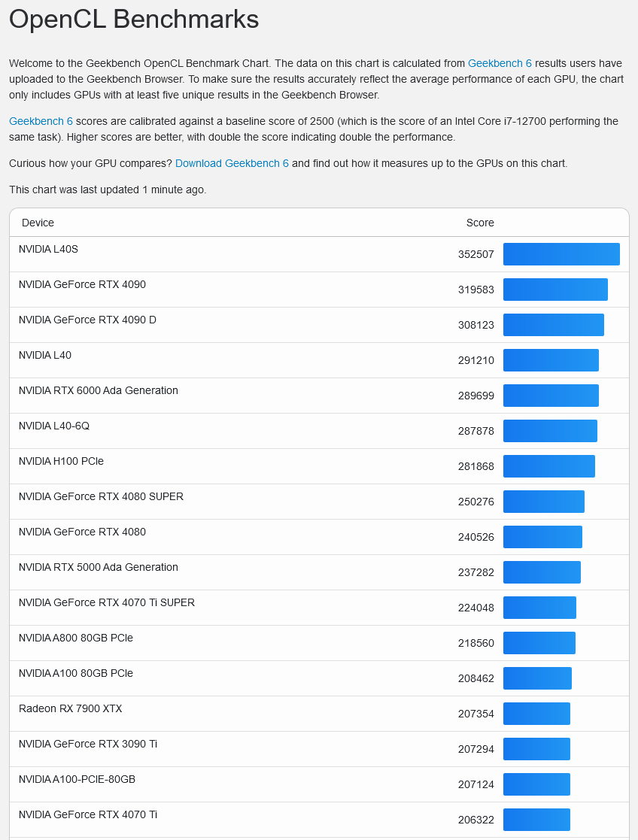The width and height of the screenshot is (638, 840).
Task: Select the NVIDIA L40S device entry
Action: click(48, 249)
